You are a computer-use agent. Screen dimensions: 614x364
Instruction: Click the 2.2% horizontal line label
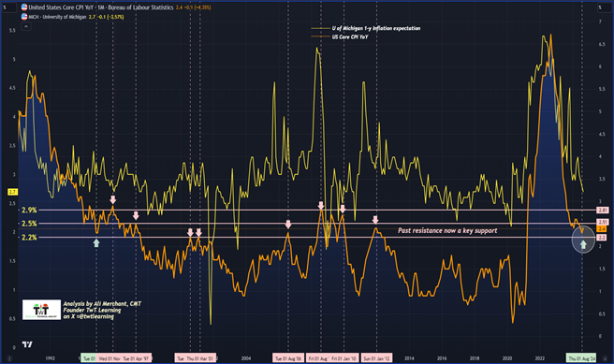point(29,237)
